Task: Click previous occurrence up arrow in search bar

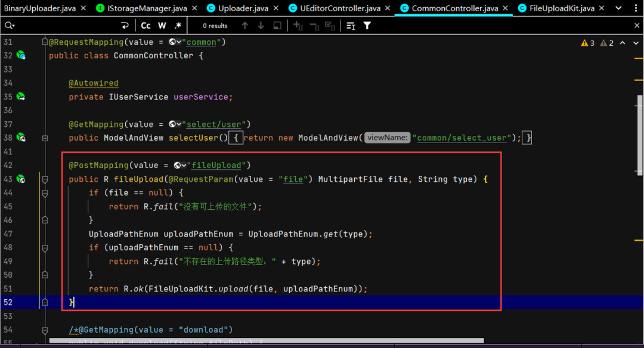Action: (244, 26)
